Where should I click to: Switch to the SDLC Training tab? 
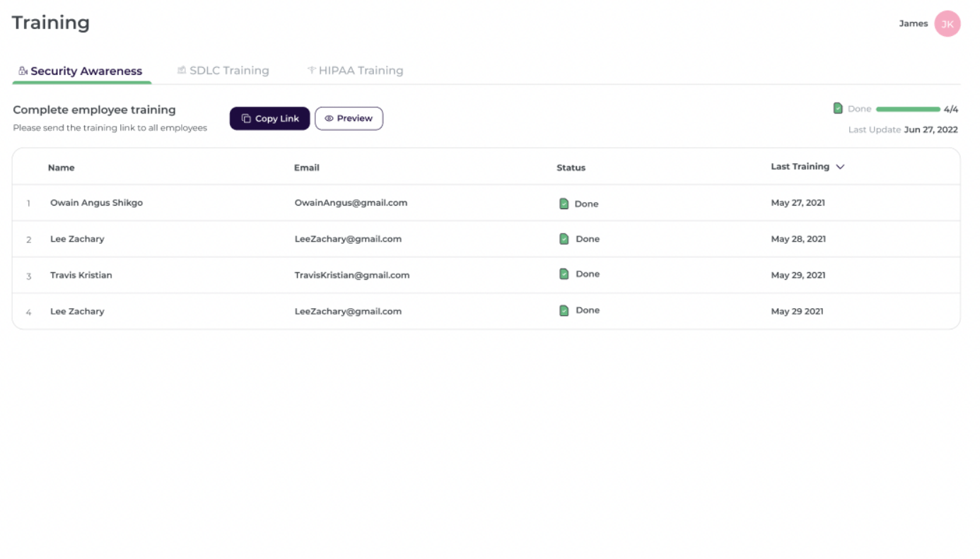pos(228,71)
